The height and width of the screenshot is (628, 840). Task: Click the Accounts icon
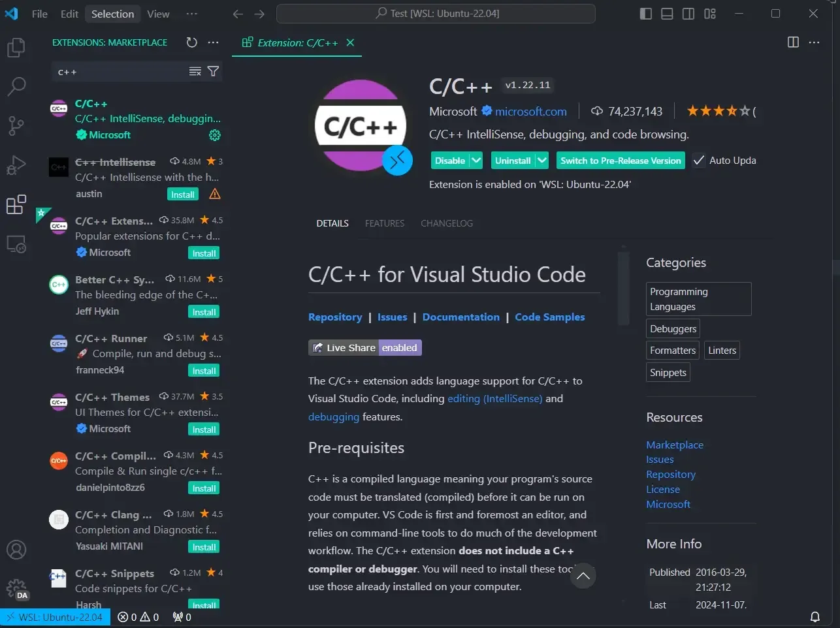pos(17,550)
